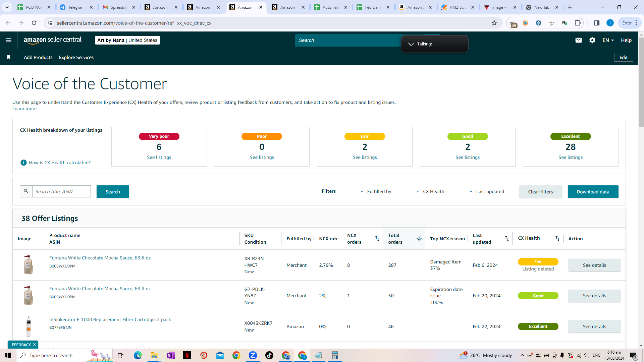Open the Seller Central hamburger menu

(x=9, y=40)
